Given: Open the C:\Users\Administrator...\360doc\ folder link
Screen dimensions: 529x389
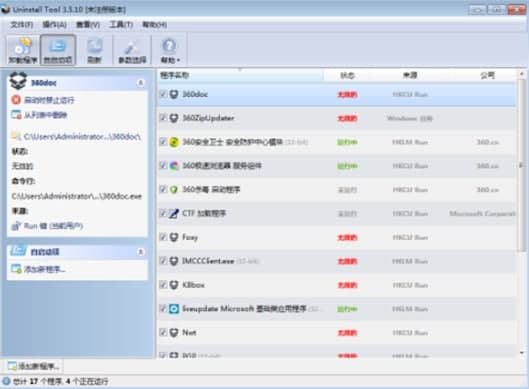Looking at the screenshot, I should (x=82, y=136).
